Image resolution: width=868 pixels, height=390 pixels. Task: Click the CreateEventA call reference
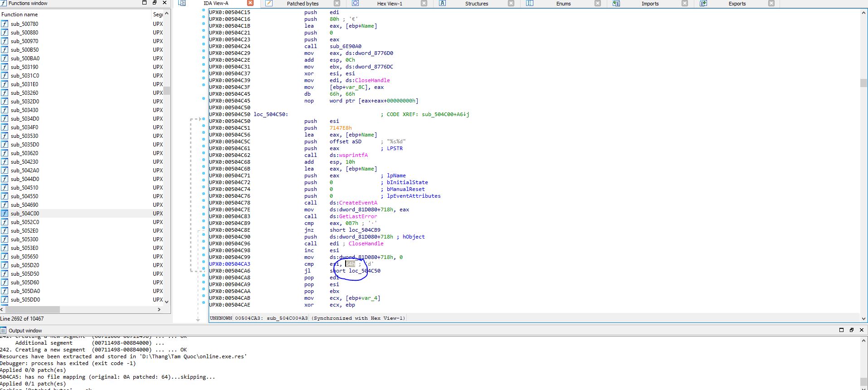tap(358, 203)
